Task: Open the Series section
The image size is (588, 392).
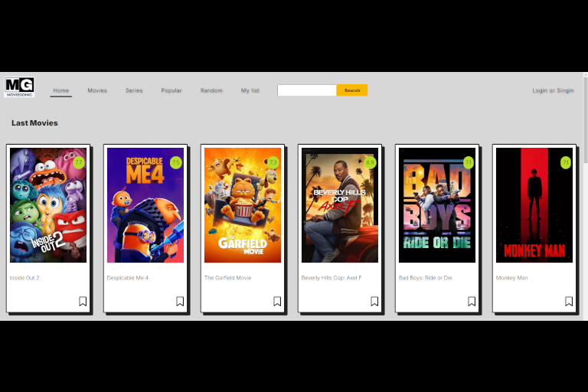Action: tap(134, 90)
